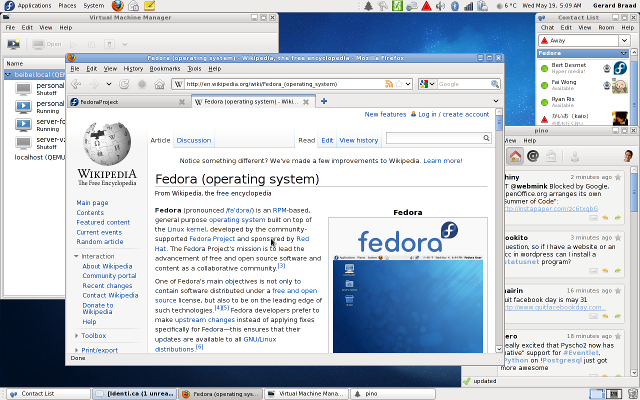The width and height of the screenshot is (640, 400).
Task: Open the View history tab on Wikipedia
Action: tap(359, 140)
